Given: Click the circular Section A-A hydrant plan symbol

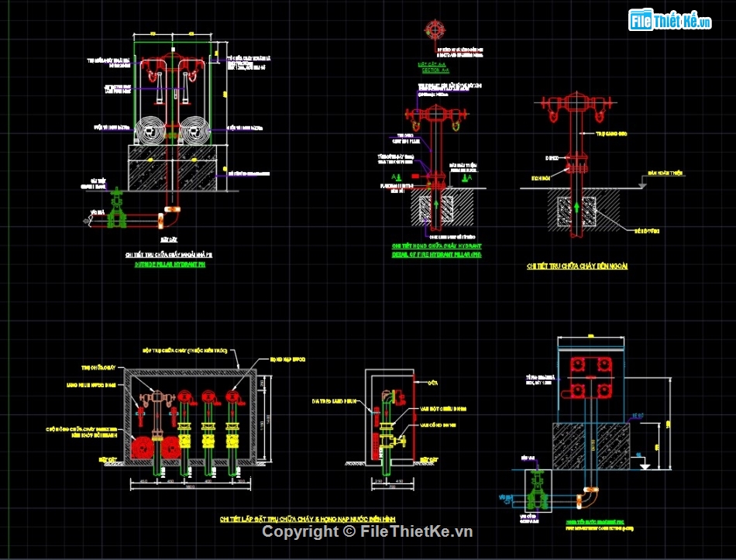Looking at the screenshot, I should click(433, 31).
